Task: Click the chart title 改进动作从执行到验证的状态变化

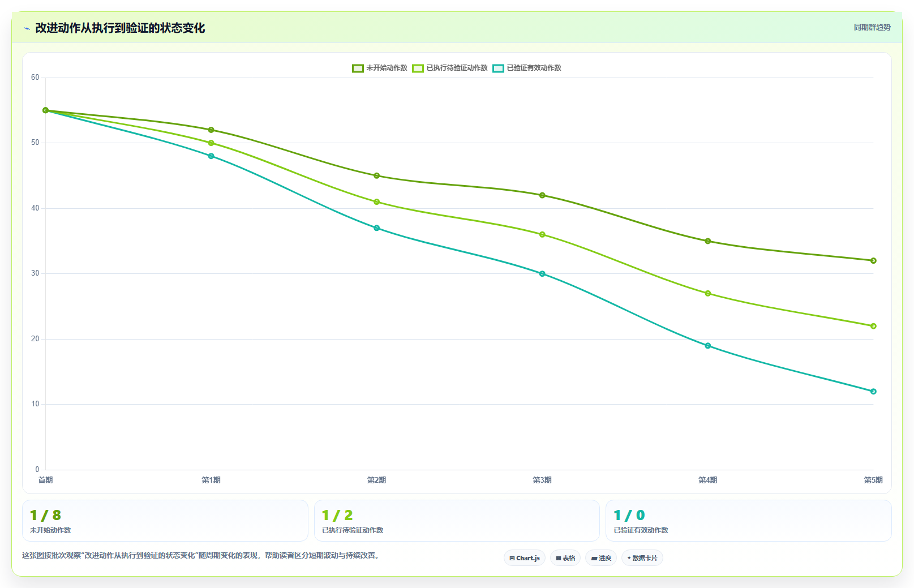Action: tap(120, 28)
